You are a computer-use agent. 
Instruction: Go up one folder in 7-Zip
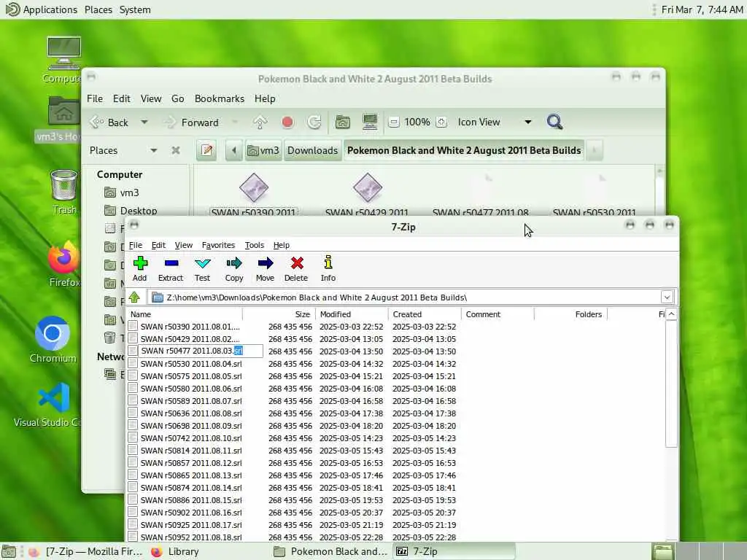pyautogui.click(x=134, y=297)
